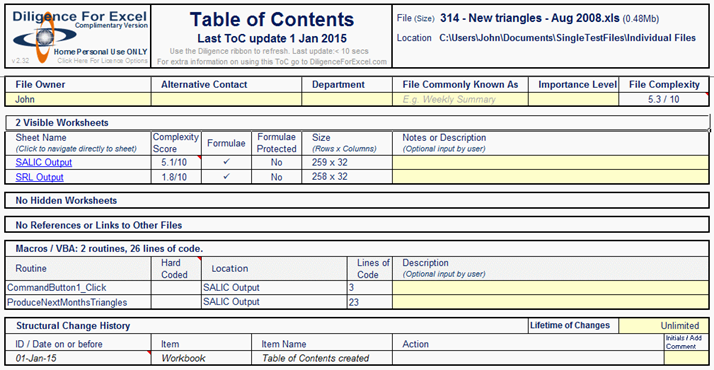
Task: Click the File Commonly Known As field
Action: click(x=460, y=99)
